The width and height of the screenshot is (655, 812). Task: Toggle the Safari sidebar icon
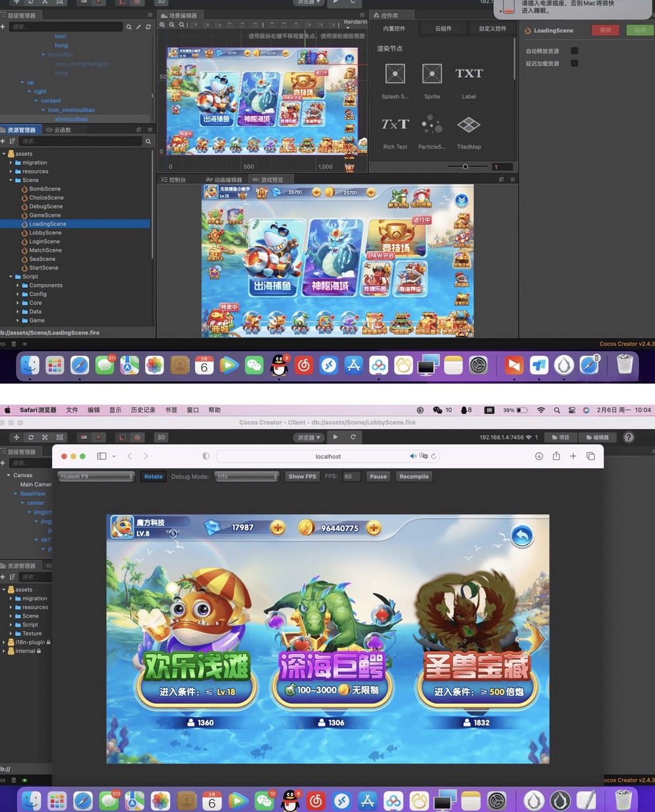[x=101, y=456]
